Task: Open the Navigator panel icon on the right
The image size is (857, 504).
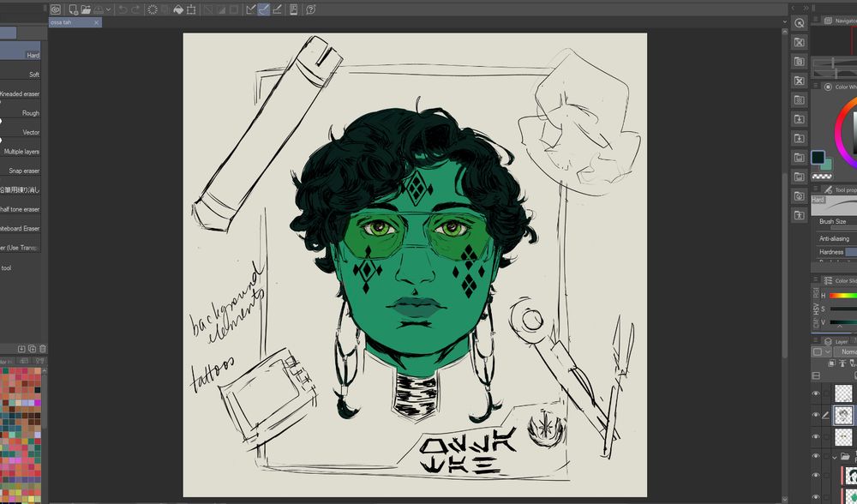Action: point(828,19)
